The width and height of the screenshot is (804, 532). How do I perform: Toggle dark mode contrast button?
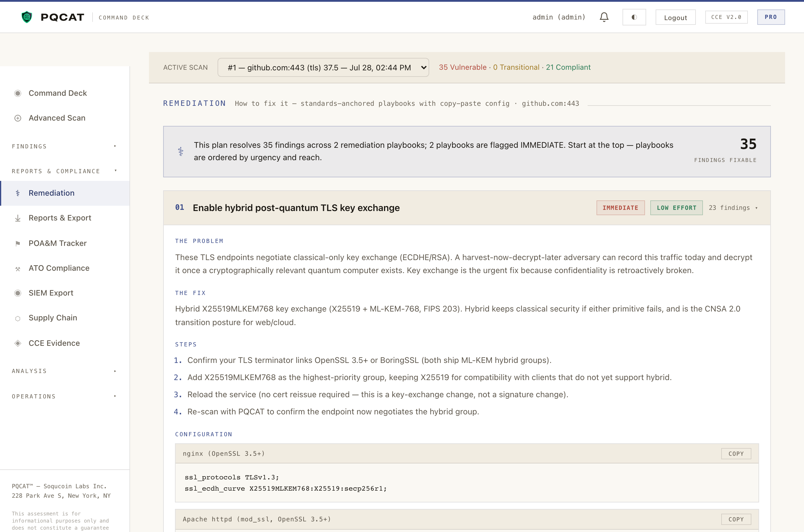pyautogui.click(x=634, y=17)
